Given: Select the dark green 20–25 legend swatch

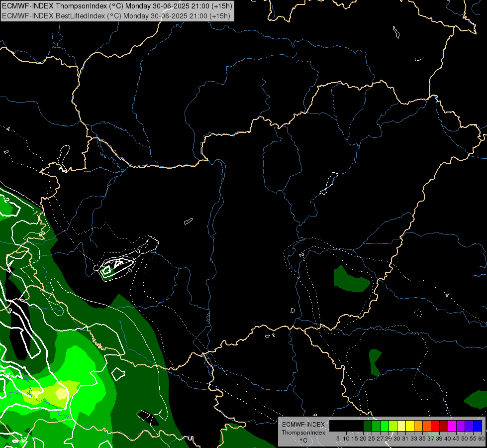Looking at the screenshot, I should tap(368, 426).
